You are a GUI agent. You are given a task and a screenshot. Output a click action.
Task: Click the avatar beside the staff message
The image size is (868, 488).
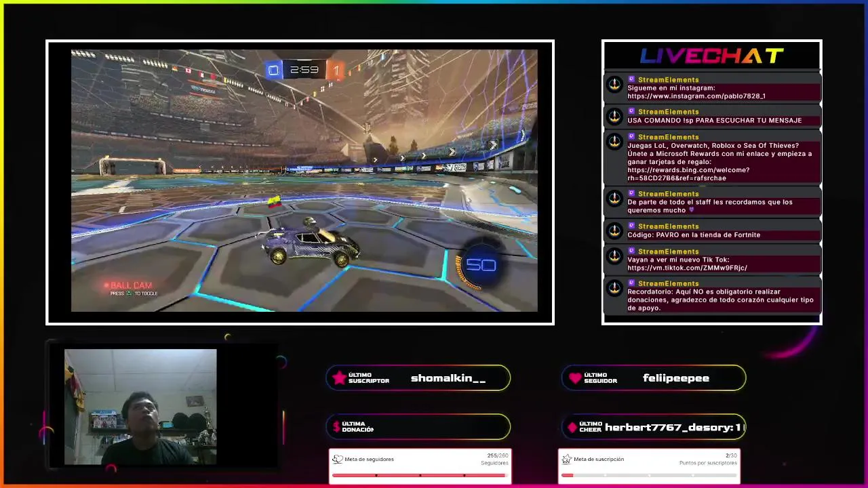[x=614, y=199]
